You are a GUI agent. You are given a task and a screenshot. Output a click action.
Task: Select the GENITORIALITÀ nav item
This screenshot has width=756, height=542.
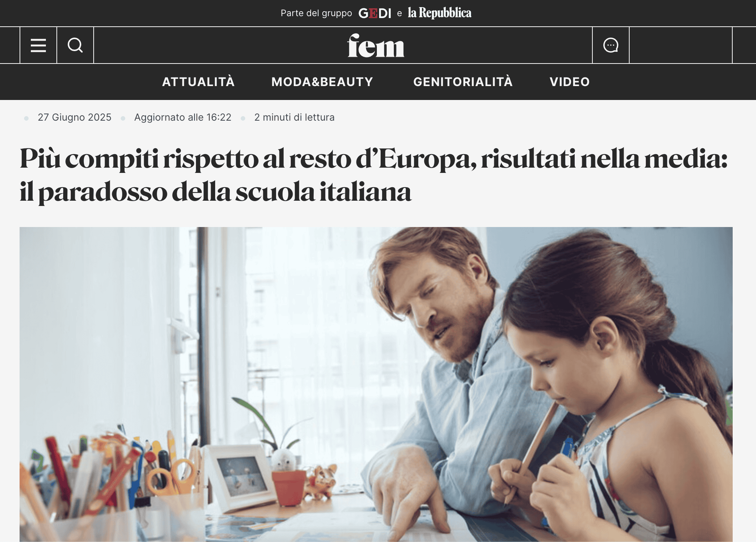pos(463,82)
